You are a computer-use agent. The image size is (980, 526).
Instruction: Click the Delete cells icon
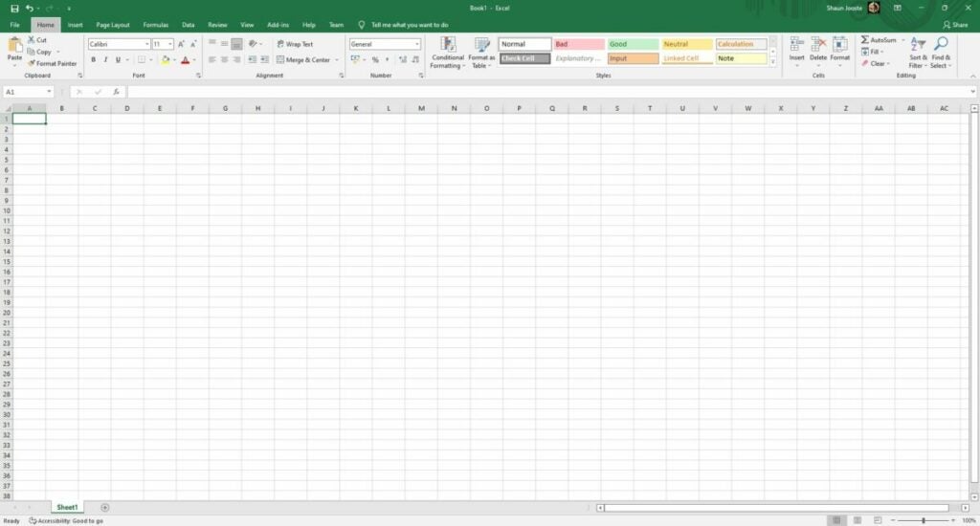coord(818,44)
